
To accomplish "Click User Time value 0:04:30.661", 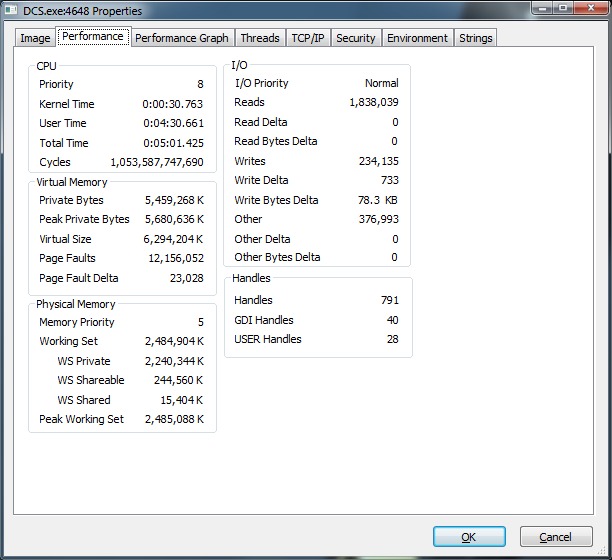I will [173, 123].
